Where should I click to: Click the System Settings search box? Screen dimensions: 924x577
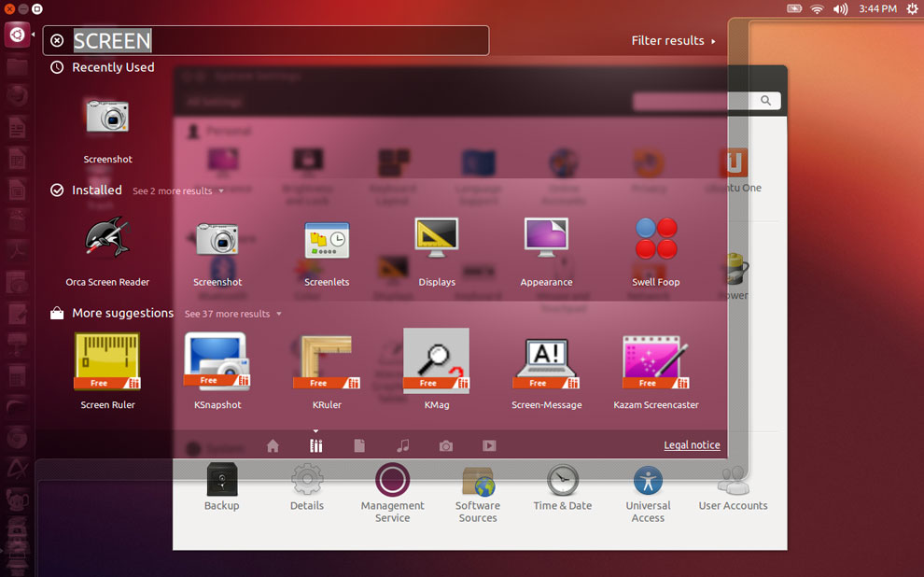707,101
